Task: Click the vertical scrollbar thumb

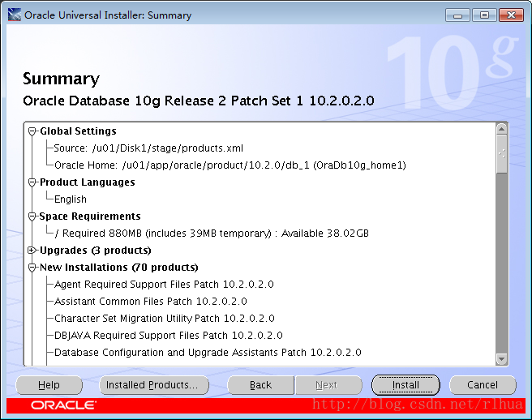Action: click(501, 154)
